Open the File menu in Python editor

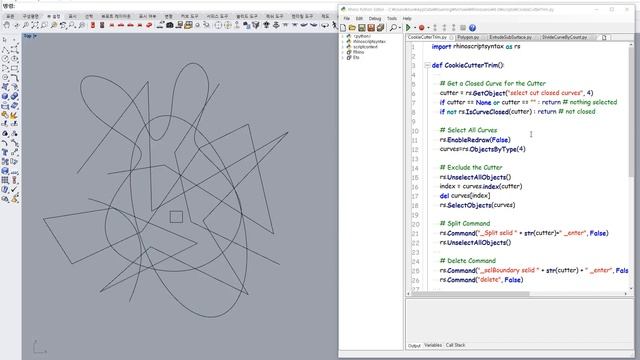click(x=347, y=18)
